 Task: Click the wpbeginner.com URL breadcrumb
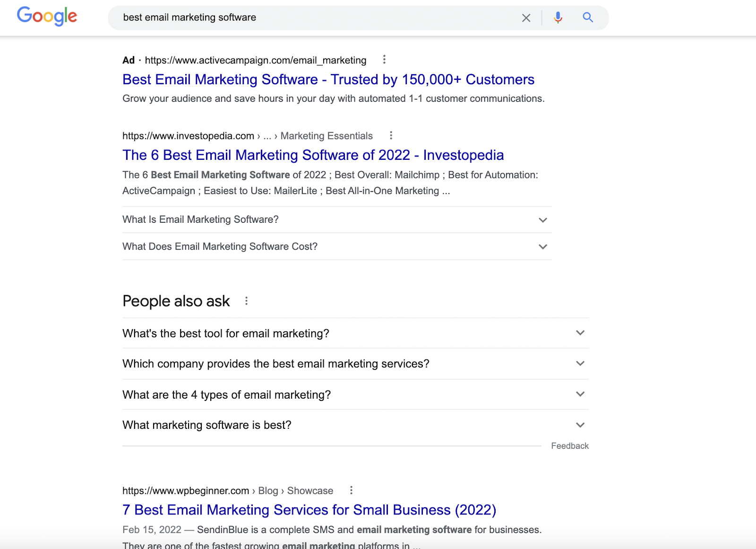[x=186, y=491]
